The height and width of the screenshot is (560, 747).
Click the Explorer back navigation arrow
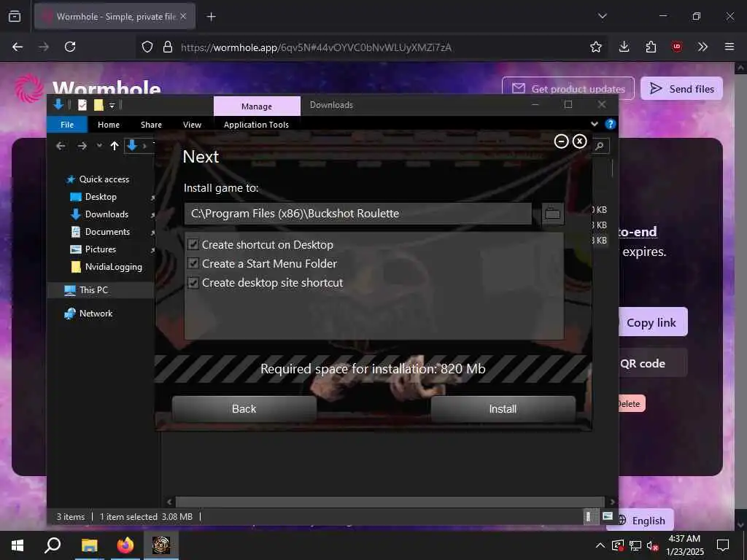(61, 146)
